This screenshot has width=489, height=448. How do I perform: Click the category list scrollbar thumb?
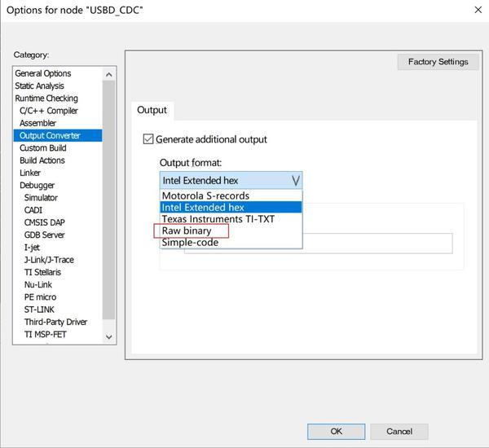point(108,200)
